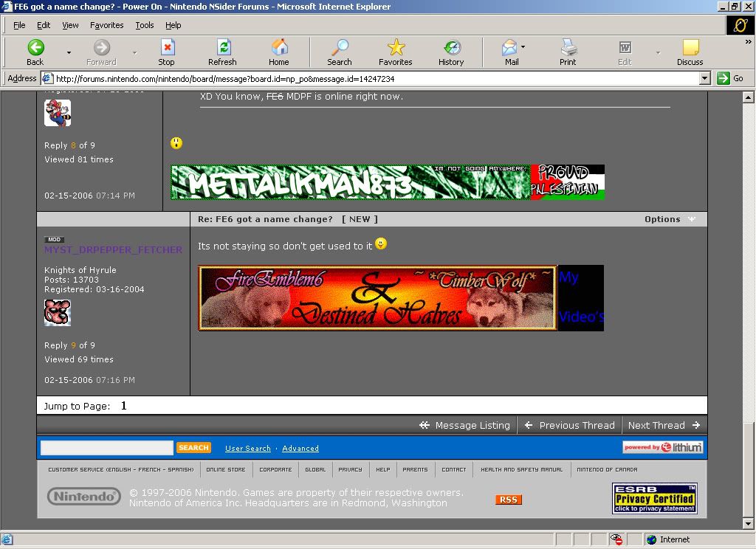The height and width of the screenshot is (549, 756).
Task: Open the Customer Service footer link
Action: [120, 469]
